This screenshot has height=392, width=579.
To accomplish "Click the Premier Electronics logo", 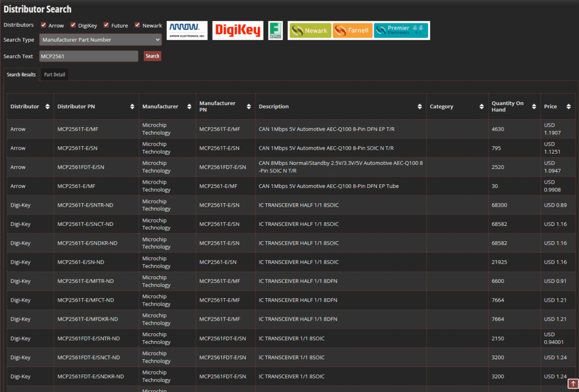I will (x=401, y=31).
